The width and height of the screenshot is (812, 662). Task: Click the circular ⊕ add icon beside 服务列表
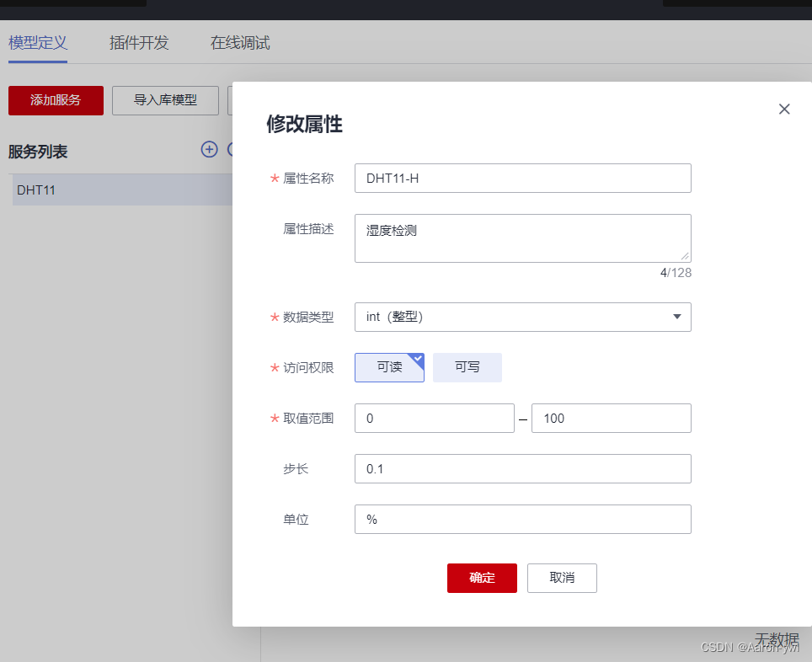pos(209,149)
